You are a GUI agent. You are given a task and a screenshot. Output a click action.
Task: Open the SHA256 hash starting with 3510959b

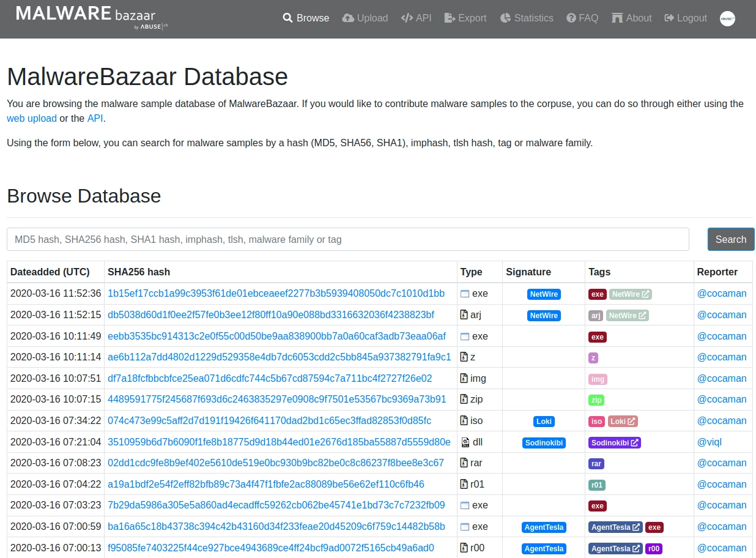pyautogui.click(x=279, y=442)
